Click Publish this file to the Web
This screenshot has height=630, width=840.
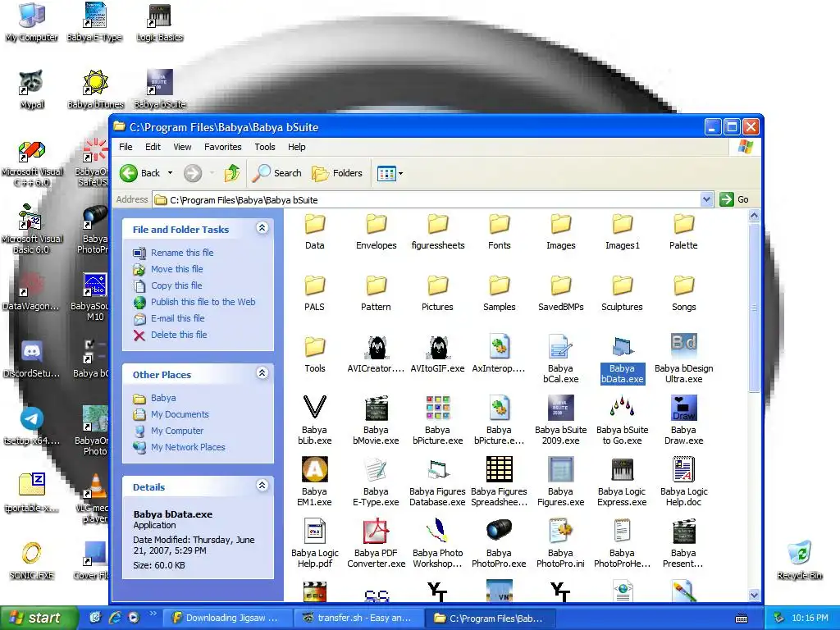pyautogui.click(x=203, y=302)
